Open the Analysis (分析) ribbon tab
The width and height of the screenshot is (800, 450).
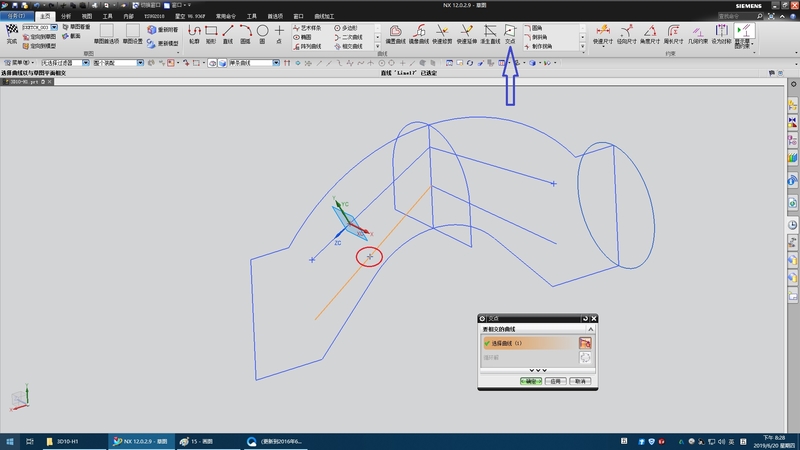click(x=66, y=16)
